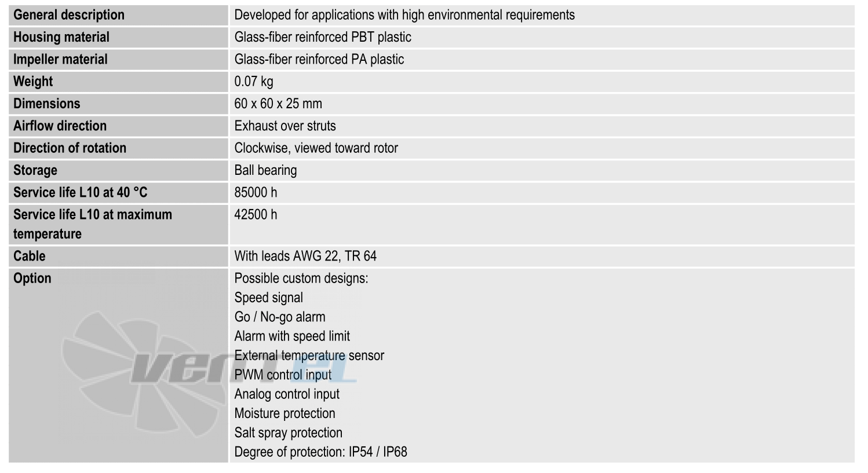The image size is (868, 473).
Task: Select the Cable row label
Action: point(30,256)
